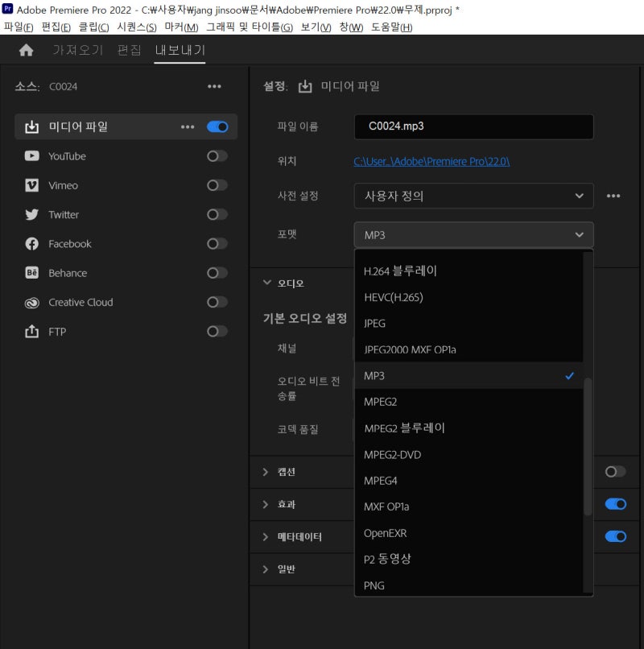
Task: Turn off the 메타데이터 toggle
Action: coord(616,536)
